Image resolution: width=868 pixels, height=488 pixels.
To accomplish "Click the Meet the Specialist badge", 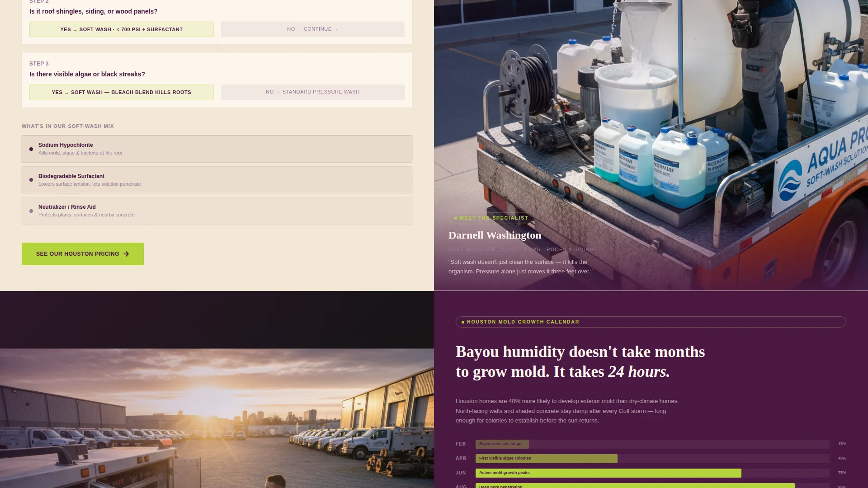I will [491, 218].
